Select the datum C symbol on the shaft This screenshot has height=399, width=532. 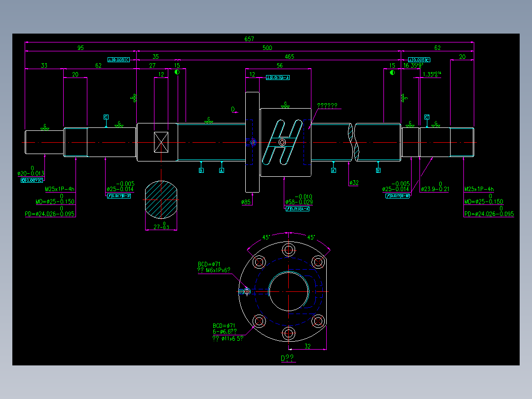click(106, 116)
